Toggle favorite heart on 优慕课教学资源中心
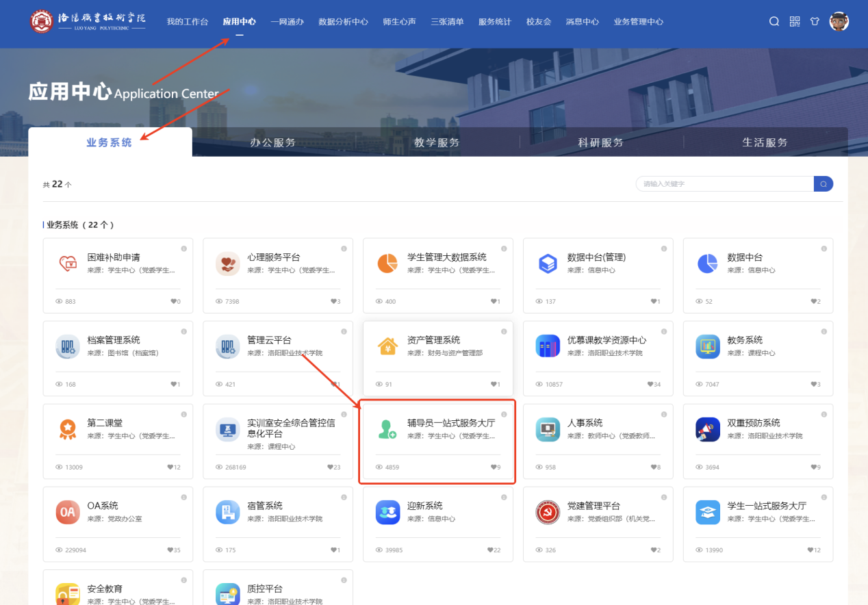 coord(650,385)
